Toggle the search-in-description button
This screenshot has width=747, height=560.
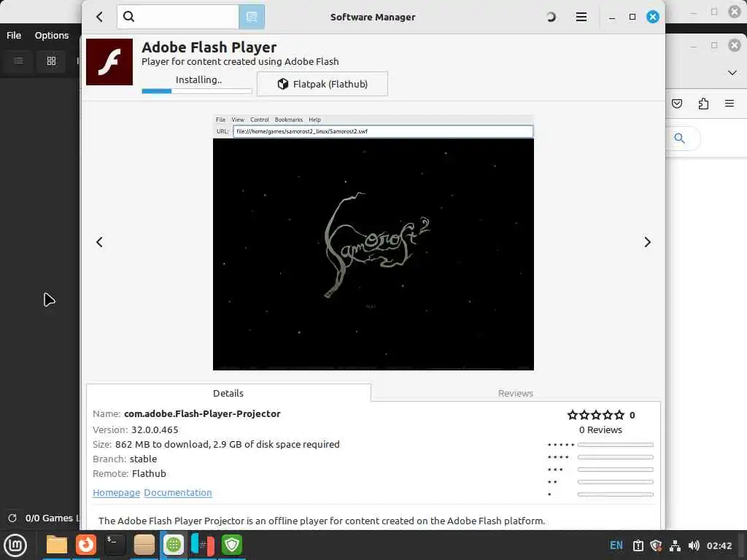(252, 17)
